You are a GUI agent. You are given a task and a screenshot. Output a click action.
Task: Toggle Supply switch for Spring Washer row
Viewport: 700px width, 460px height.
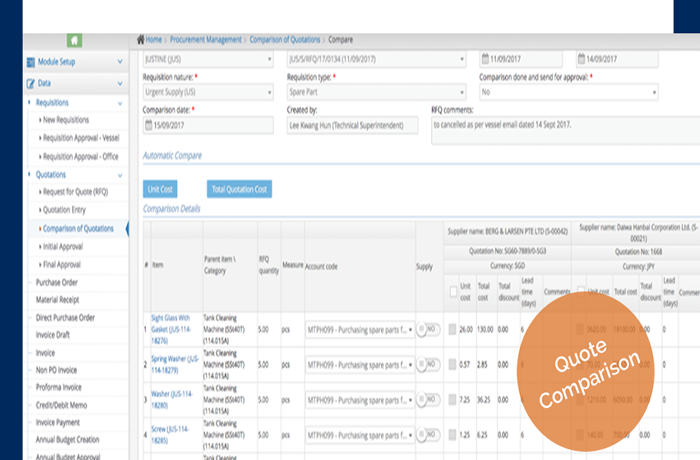pos(428,364)
